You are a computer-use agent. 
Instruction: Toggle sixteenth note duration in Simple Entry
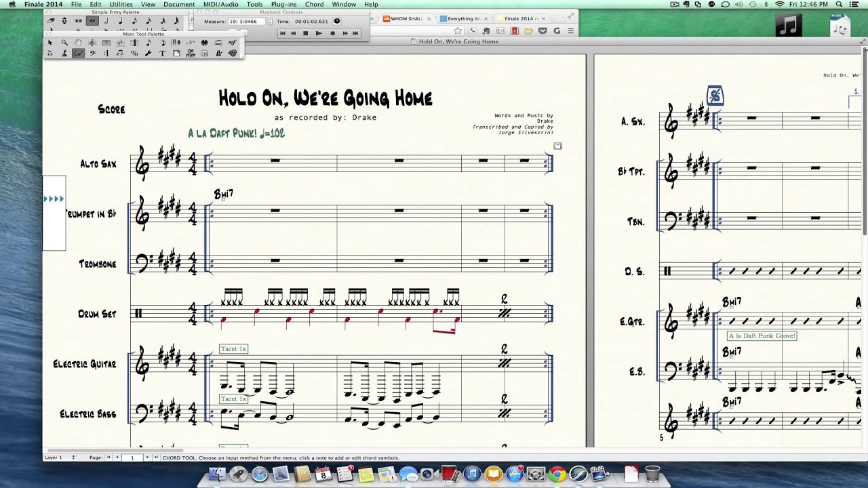149,21
